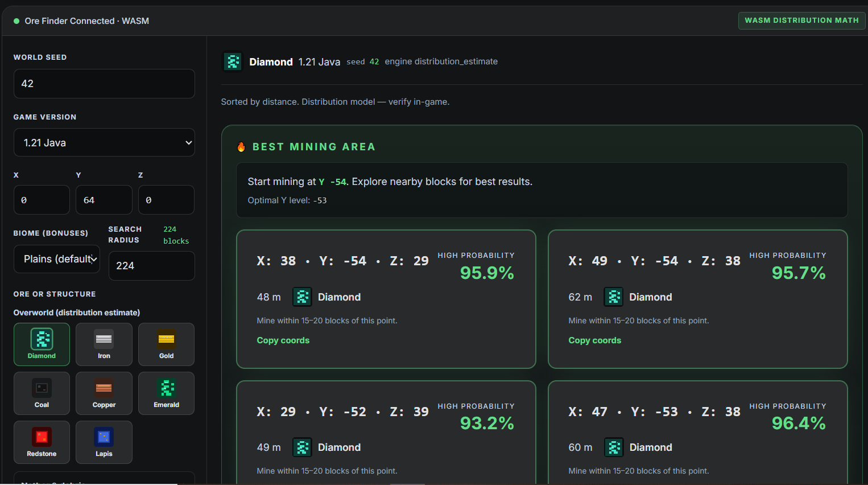This screenshot has height=485, width=868.
Task: Focus the World Seed input field
Action: (104, 84)
